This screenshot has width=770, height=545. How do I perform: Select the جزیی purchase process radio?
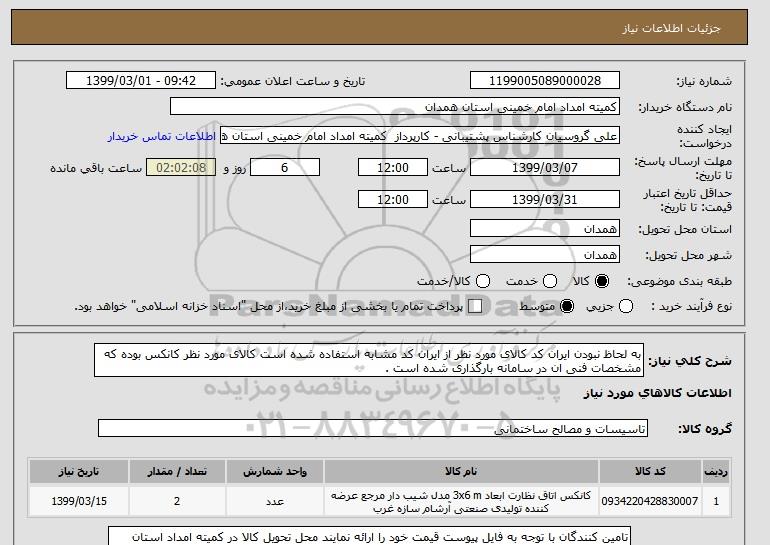[626, 306]
